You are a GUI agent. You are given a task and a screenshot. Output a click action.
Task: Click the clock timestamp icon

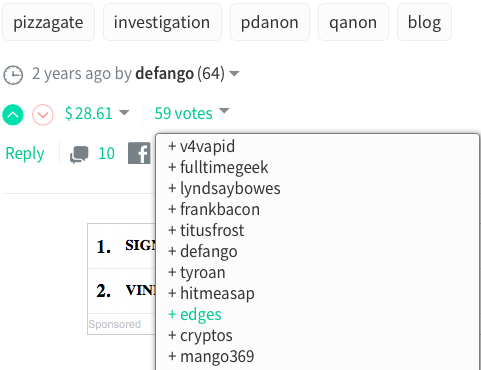pyautogui.click(x=13, y=75)
